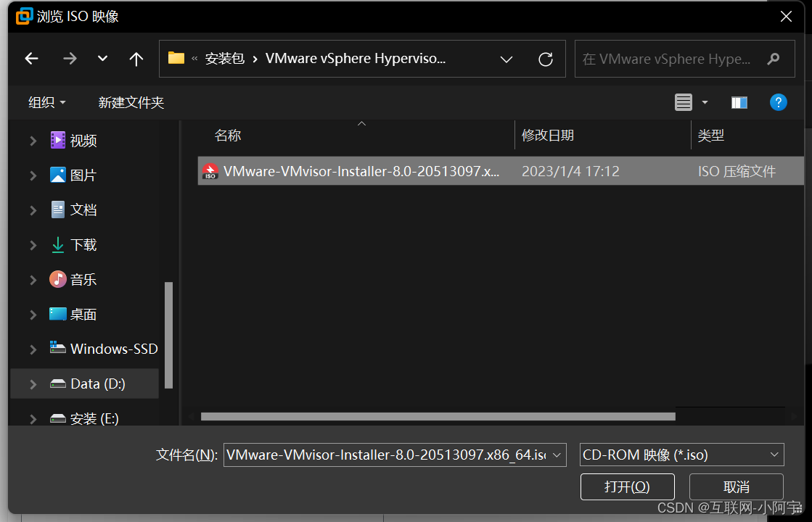Expand the 文档 tree node
The image size is (812, 522).
pos(33,210)
